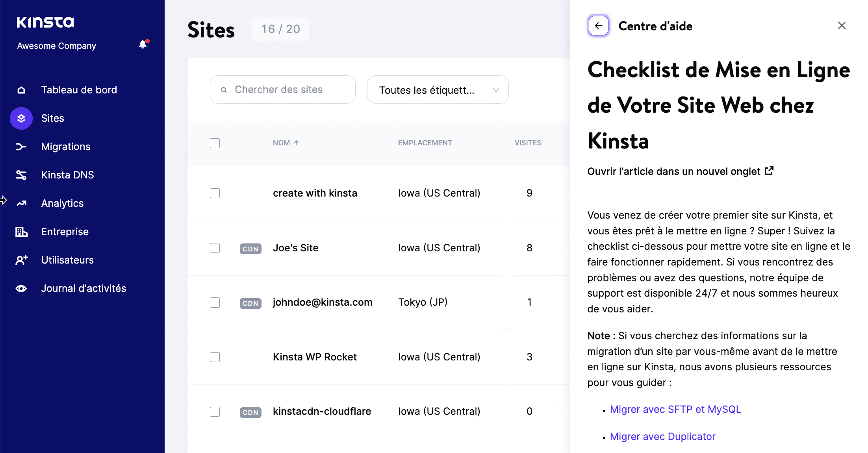This screenshot has width=868, height=453.
Task: Click visits value 9
Action: tap(529, 193)
